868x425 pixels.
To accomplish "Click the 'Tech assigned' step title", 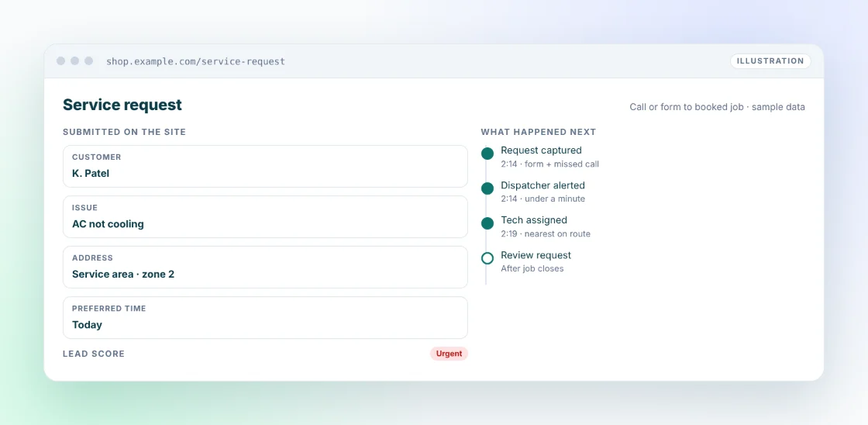I will (534, 220).
